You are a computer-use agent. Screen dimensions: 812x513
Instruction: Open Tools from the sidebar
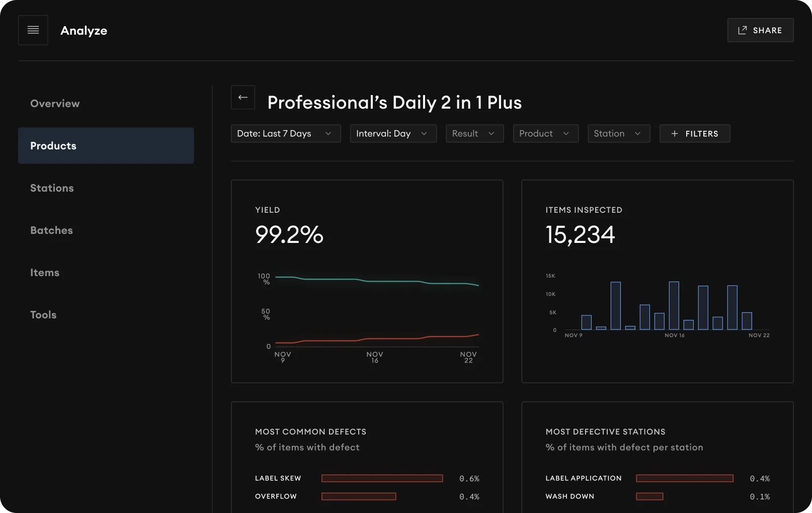[43, 315]
